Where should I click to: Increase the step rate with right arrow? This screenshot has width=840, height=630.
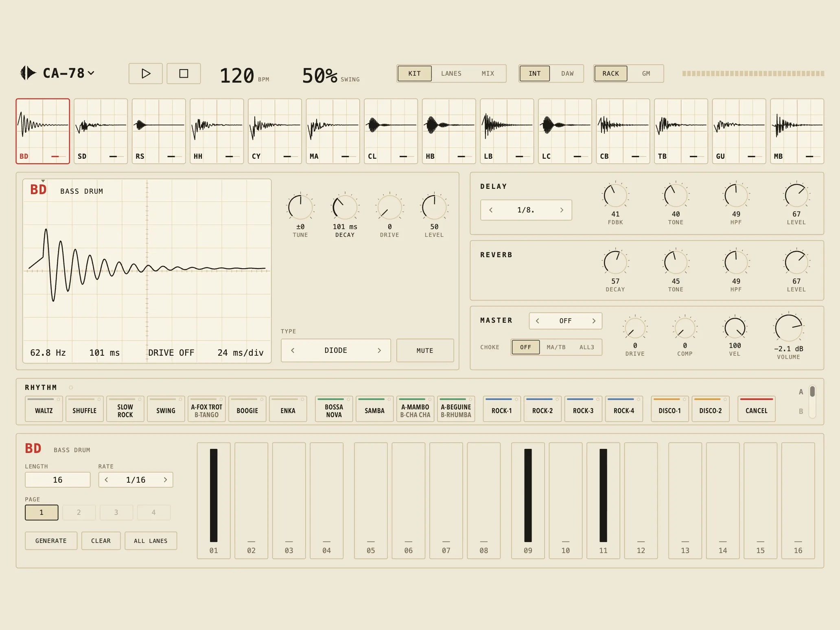pyautogui.click(x=165, y=480)
